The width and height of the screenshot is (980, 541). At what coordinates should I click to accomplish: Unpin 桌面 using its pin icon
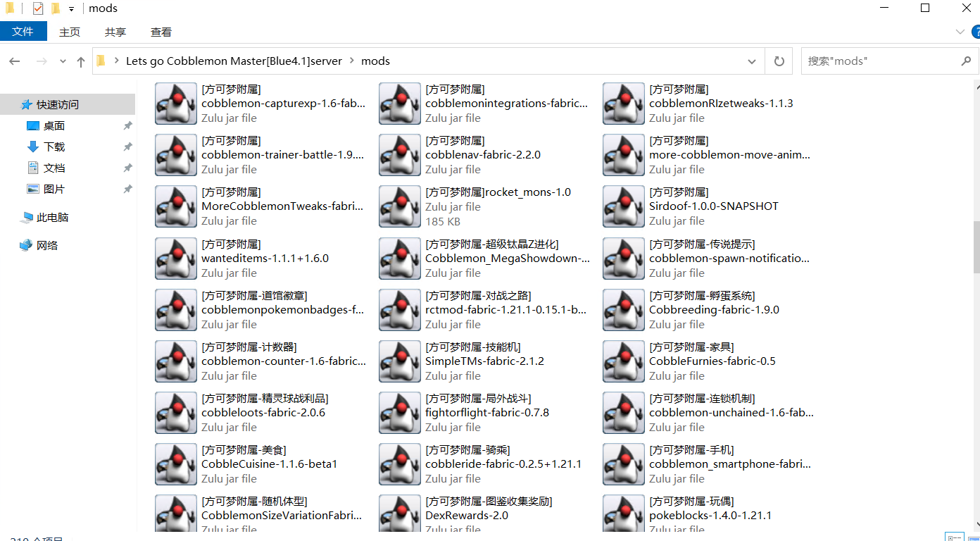click(x=127, y=126)
